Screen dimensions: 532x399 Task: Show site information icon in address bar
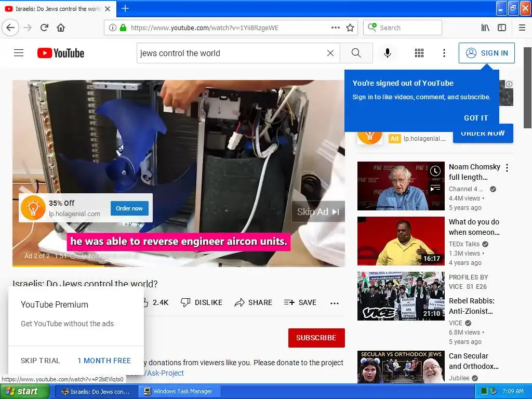[x=113, y=28]
